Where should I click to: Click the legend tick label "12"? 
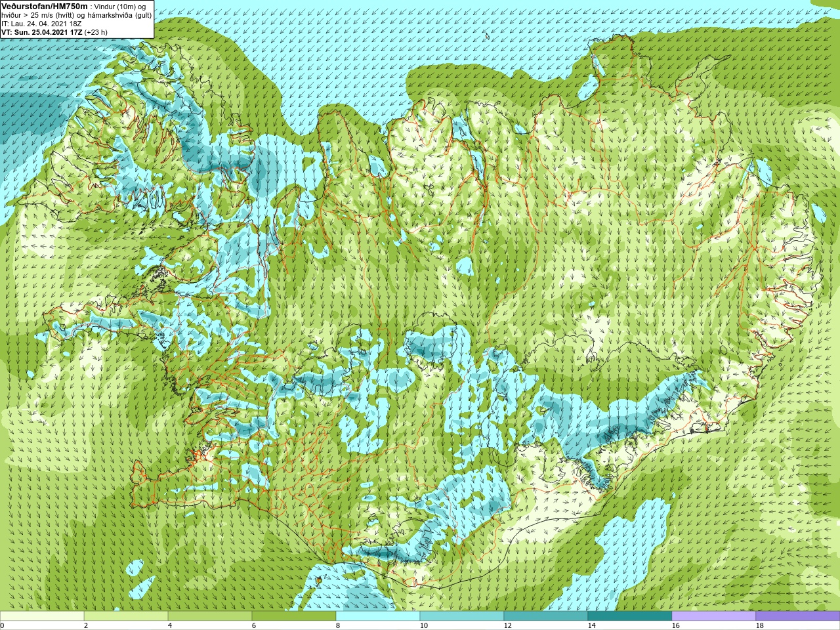point(507,625)
